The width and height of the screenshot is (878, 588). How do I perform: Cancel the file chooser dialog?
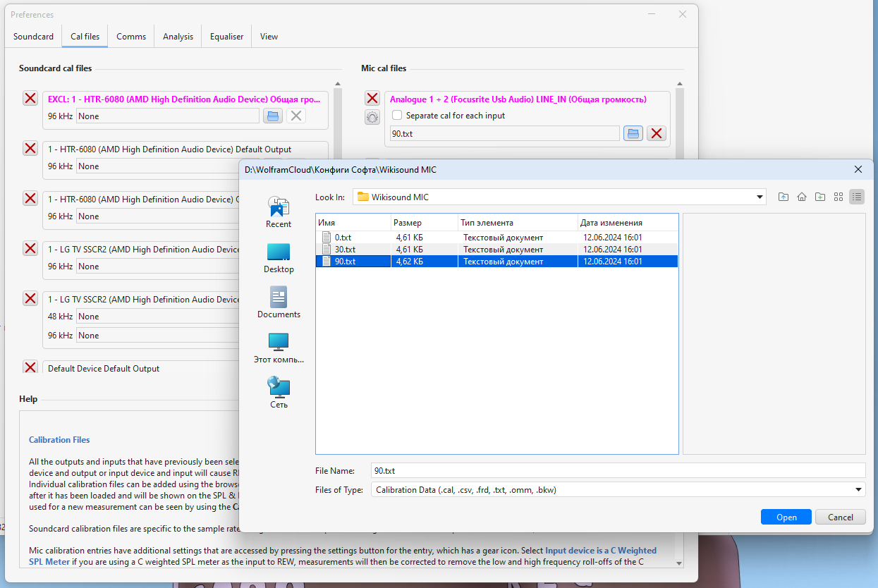coord(840,517)
